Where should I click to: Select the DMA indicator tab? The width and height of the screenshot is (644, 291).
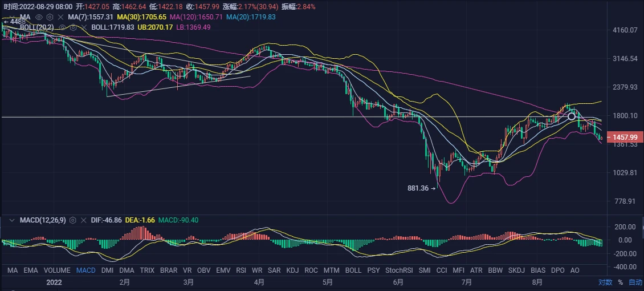pos(127,270)
